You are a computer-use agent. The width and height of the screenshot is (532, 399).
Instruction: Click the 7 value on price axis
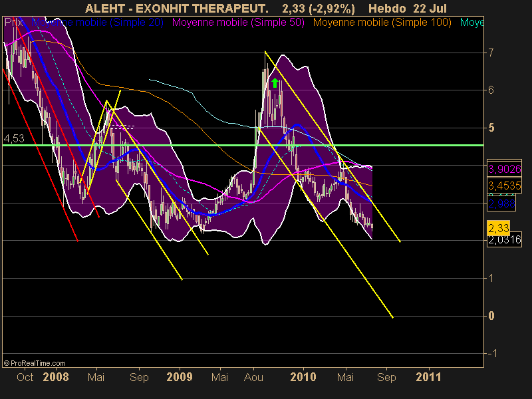point(491,53)
